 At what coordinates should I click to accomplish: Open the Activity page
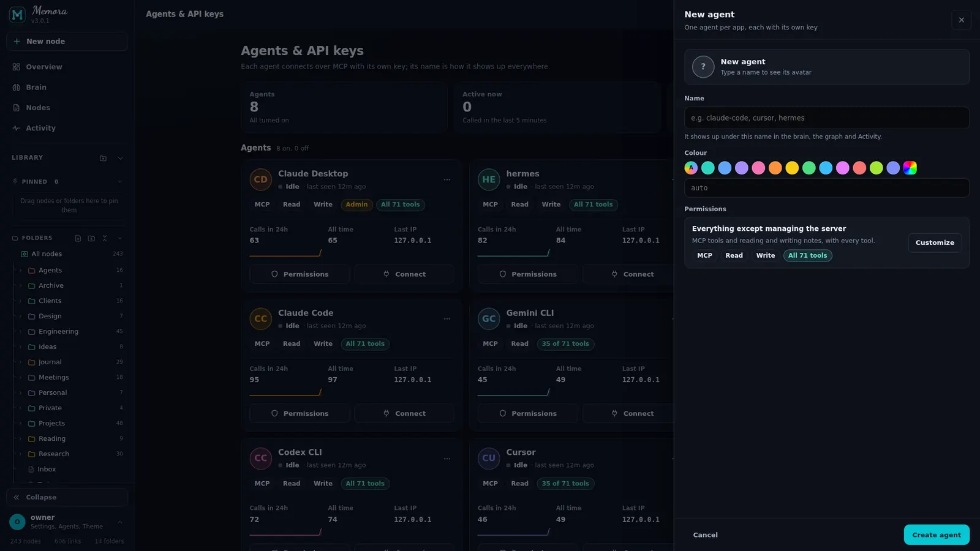67,128
